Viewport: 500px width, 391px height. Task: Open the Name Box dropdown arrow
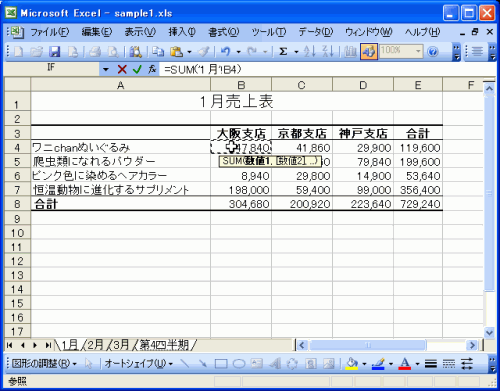coord(106,69)
